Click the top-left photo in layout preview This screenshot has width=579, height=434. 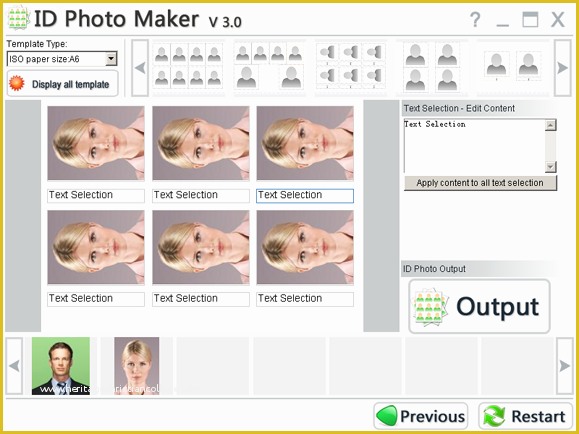point(96,143)
